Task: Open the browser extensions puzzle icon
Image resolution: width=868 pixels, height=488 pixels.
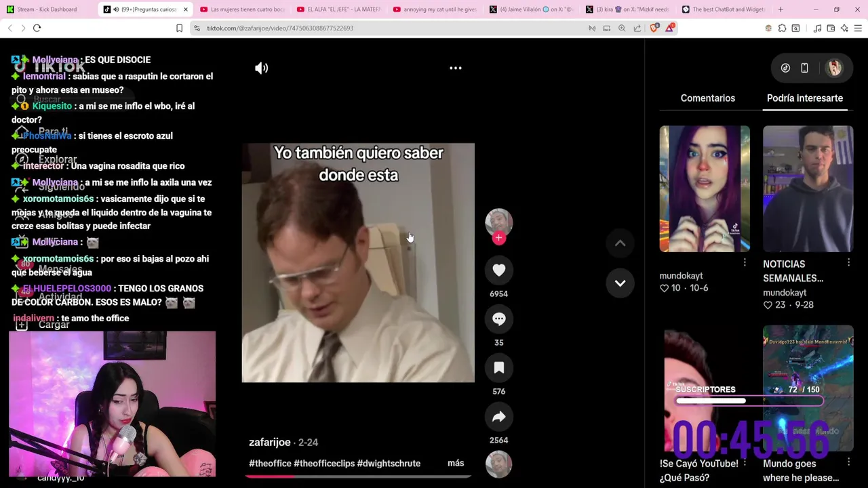Action: pyautogui.click(x=782, y=28)
